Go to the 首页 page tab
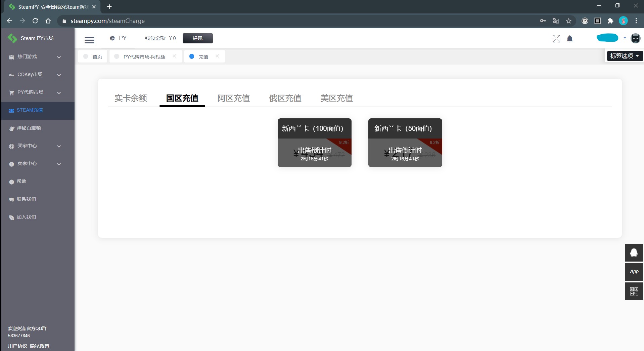 point(93,56)
